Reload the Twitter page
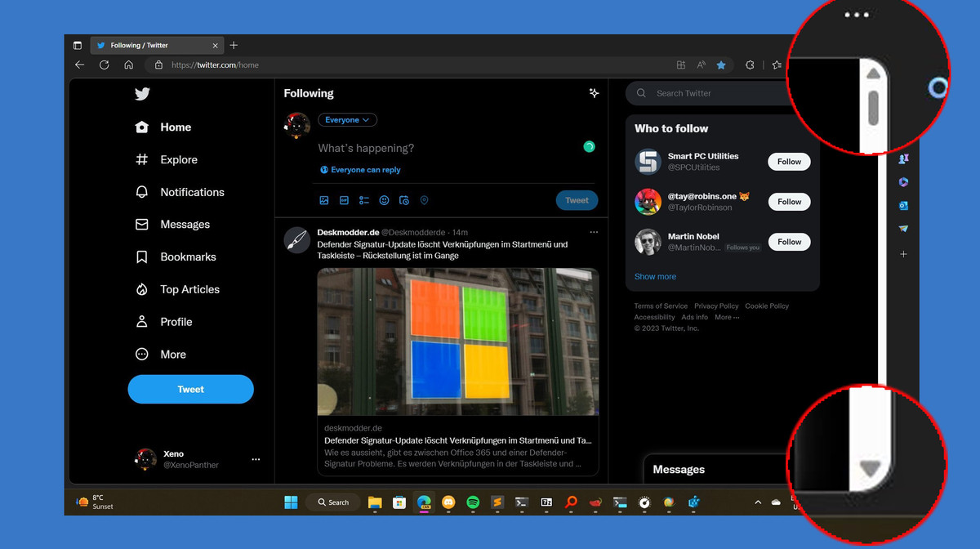The width and height of the screenshot is (980, 549). click(x=104, y=65)
